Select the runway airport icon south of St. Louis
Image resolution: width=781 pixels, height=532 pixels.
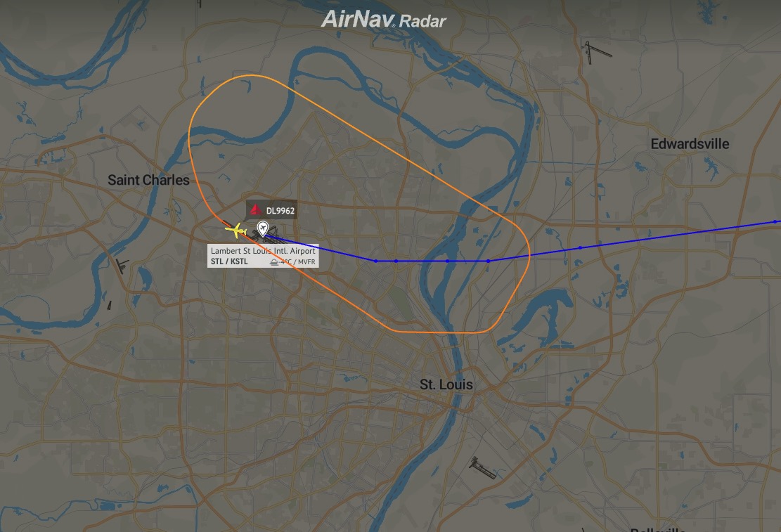pyautogui.click(x=482, y=467)
